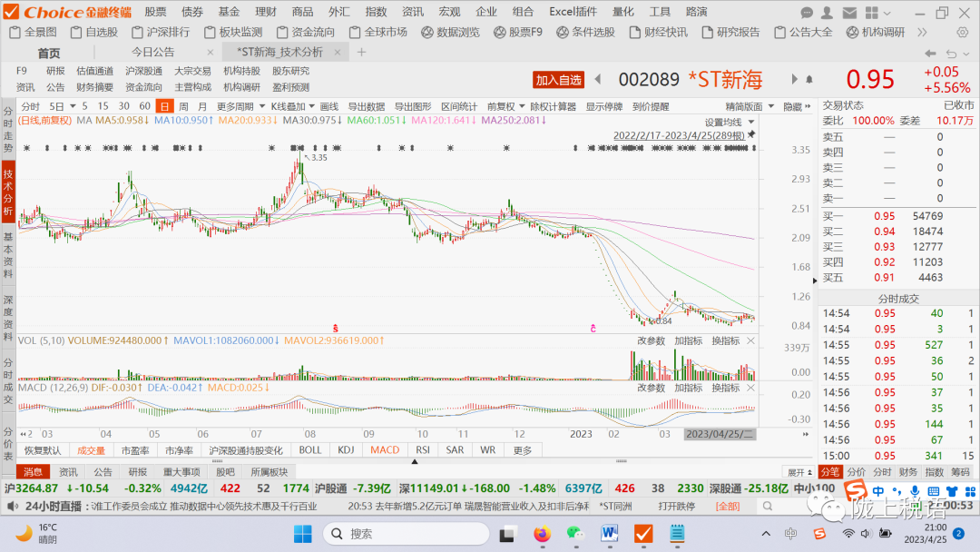Click 换指标 in VOL panel
Image resolution: width=980 pixels, height=552 pixels.
tap(726, 340)
